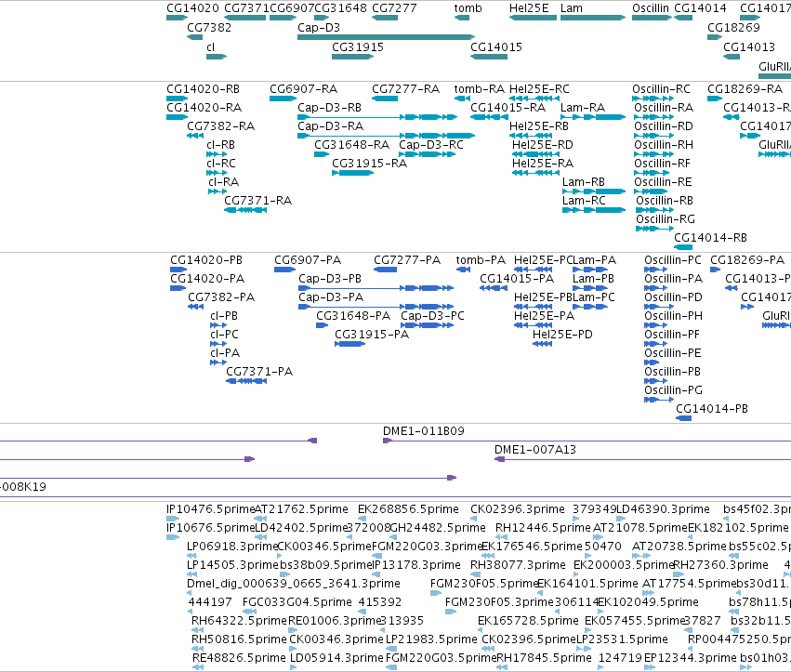Select the CG7382 gene label
This screenshot has height=672, width=791.
[209, 28]
